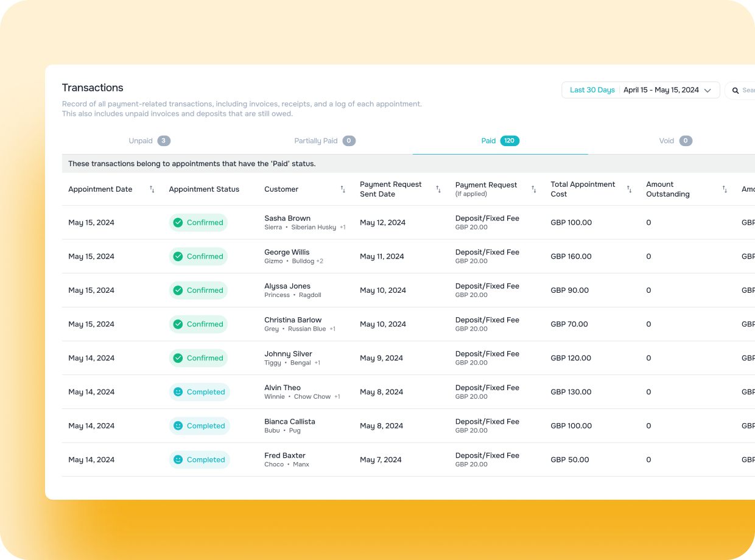Click the Appointment Status column header
This screenshot has height=560, width=755.
pyautogui.click(x=204, y=189)
